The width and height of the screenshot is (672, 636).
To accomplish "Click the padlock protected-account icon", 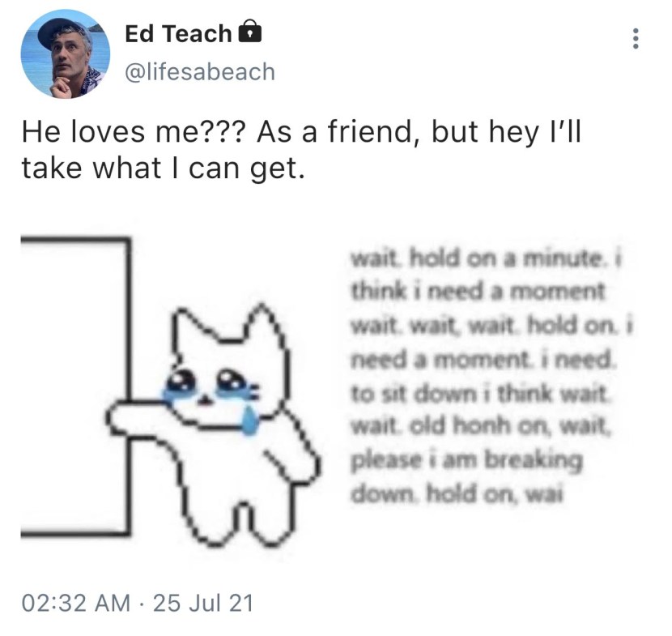I will click(250, 32).
